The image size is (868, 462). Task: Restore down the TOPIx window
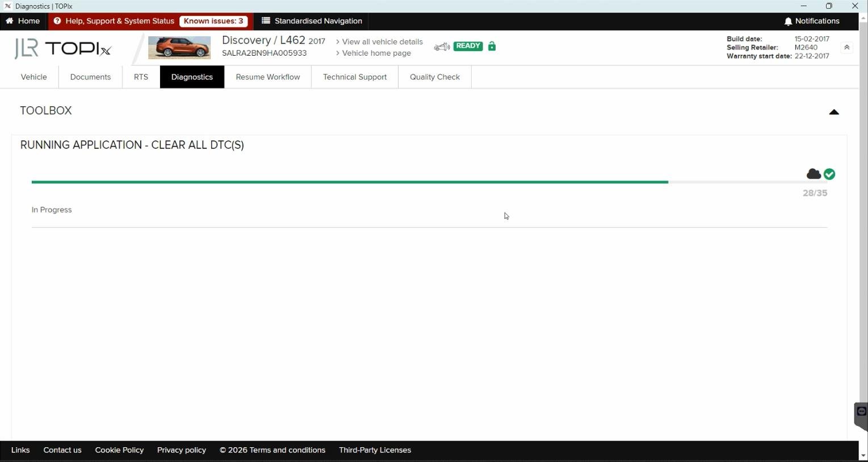coord(829,6)
